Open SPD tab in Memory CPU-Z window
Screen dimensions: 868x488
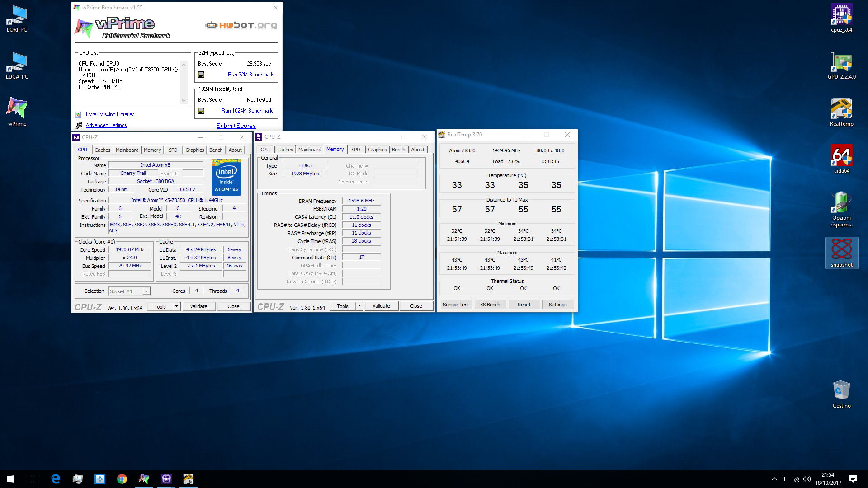click(356, 150)
